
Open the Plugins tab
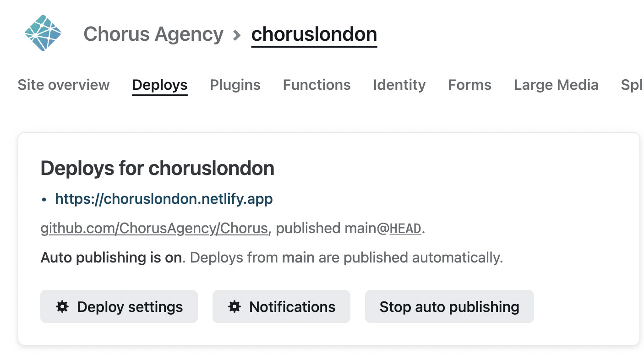[x=235, y=85]
